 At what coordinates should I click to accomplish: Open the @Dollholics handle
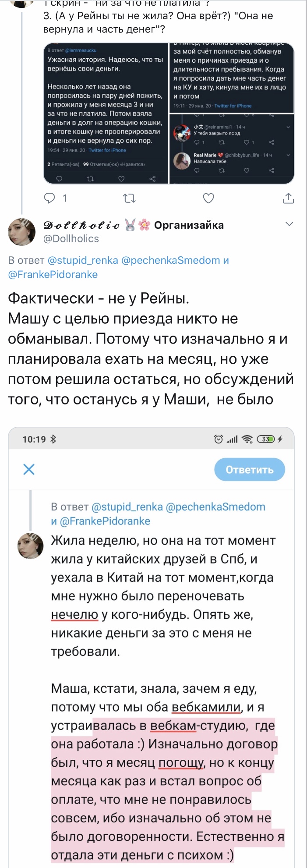tap(71, 239)
